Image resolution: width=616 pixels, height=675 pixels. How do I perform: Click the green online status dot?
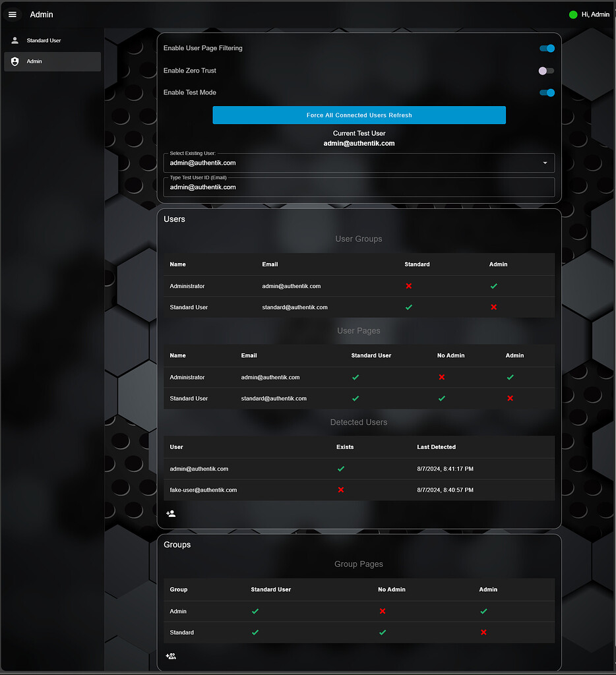(572, 14)
